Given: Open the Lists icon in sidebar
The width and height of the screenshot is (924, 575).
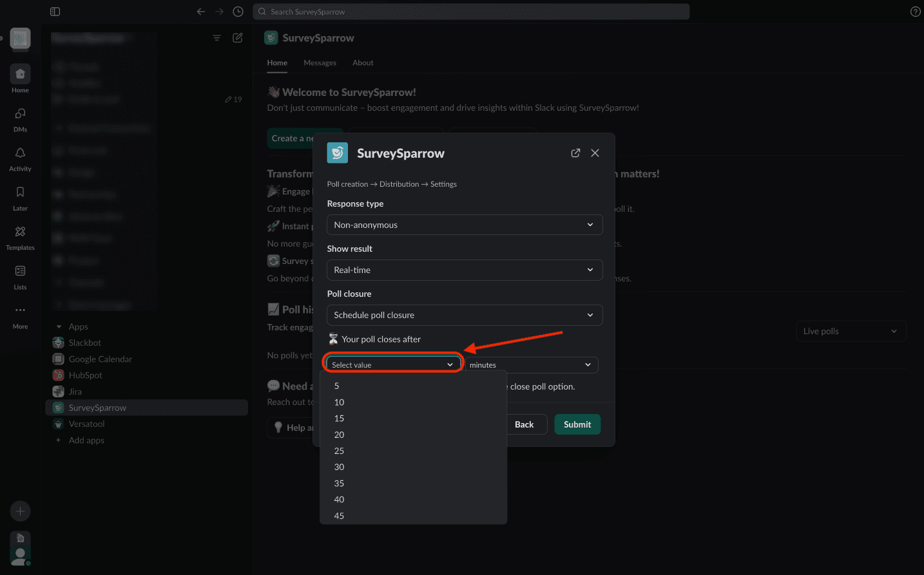Looking at the screenshot, I should [x=20, y=271].
